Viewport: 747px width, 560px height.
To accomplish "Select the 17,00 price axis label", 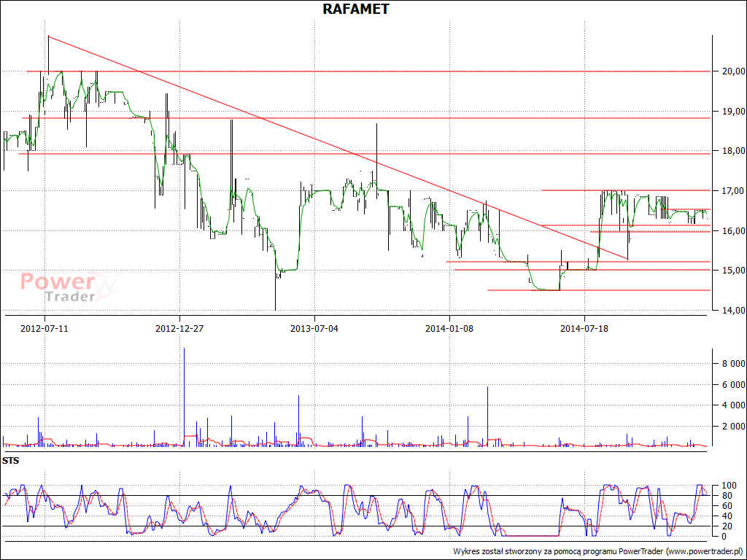I will [x=734, y=191].
